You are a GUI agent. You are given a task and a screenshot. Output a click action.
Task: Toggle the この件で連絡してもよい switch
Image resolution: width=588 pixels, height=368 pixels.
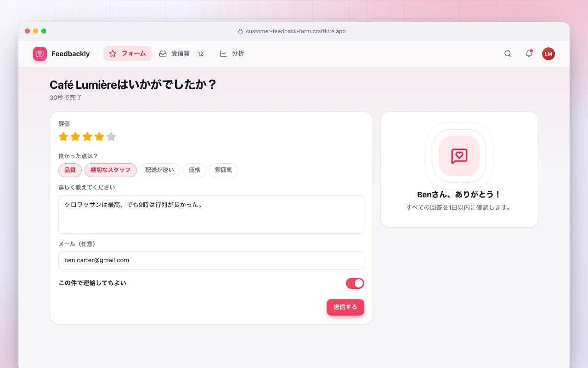tap(355, 283)
